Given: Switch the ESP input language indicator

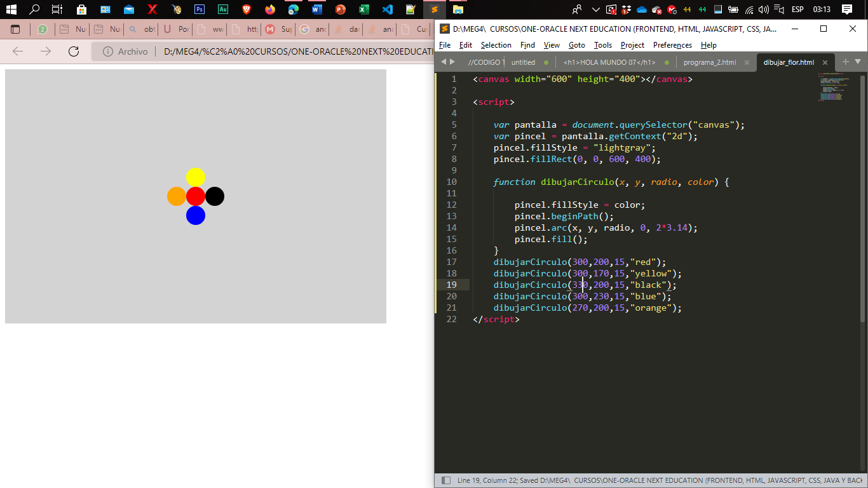Looking at the screenshot, I should coord(797,10).
